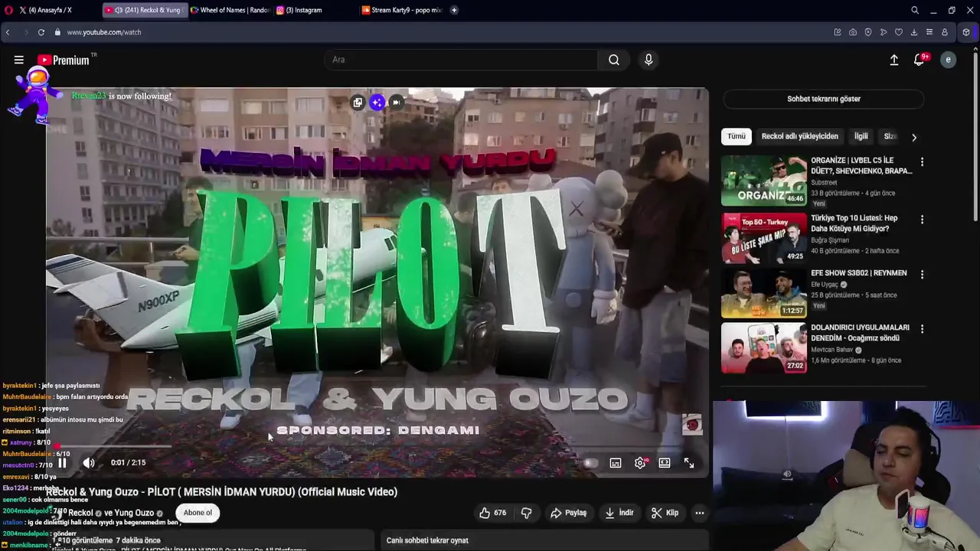
Task: Click the www.youtube.com address bar
Action: pos(104,32)
